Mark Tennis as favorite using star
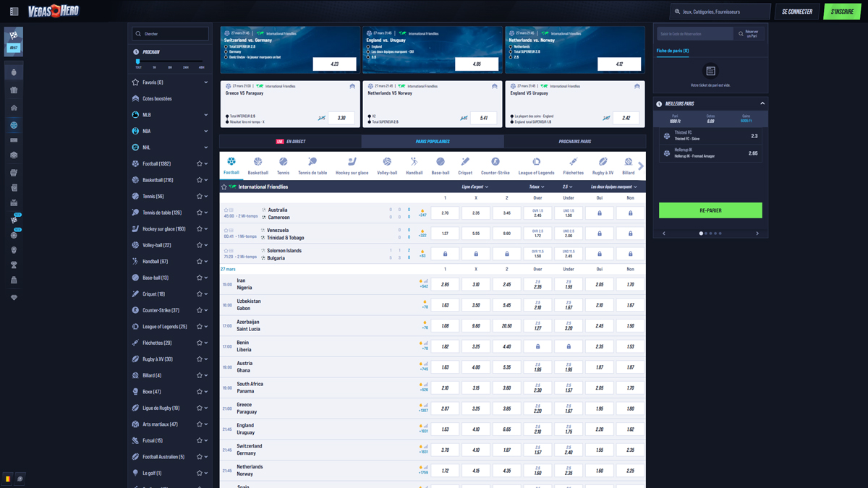The width and height of the screenshot is (868, 488). click(200, 197)
